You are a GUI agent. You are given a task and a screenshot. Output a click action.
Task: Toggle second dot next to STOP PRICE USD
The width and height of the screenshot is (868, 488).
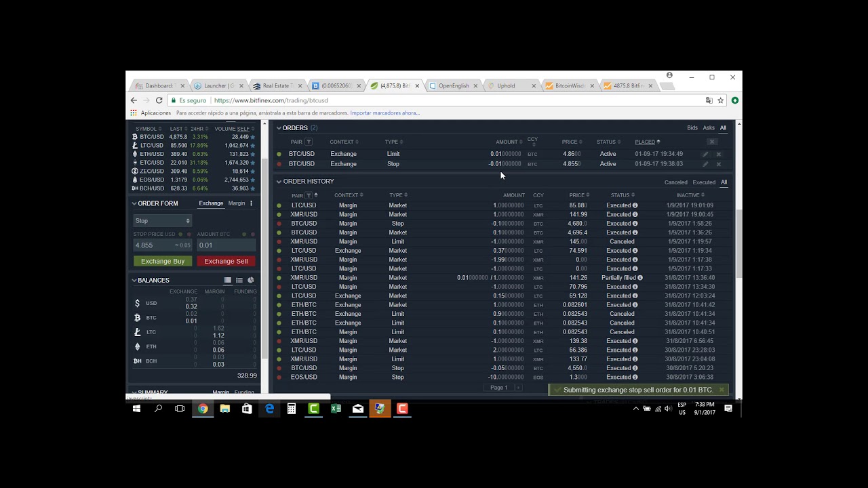189,235
